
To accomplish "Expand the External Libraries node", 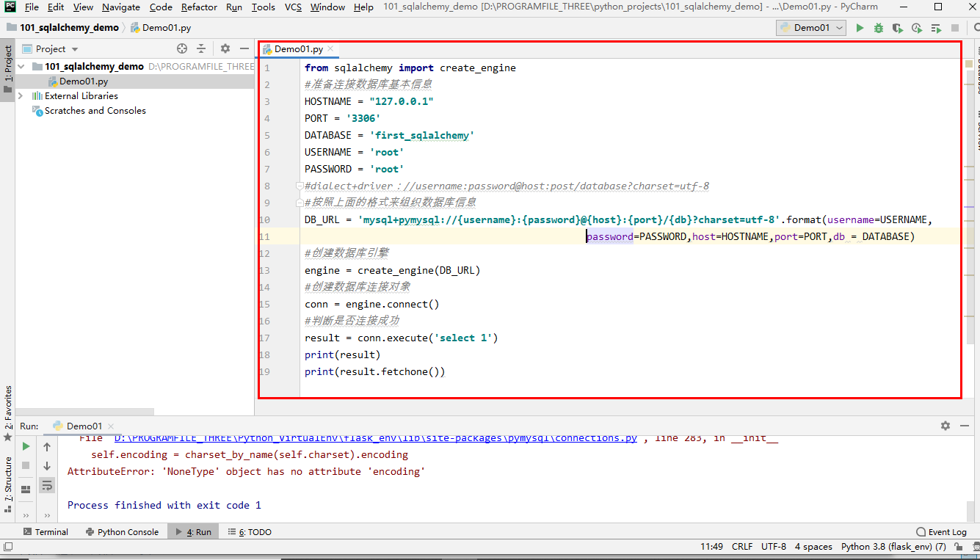I will click(x=21, y=95).
